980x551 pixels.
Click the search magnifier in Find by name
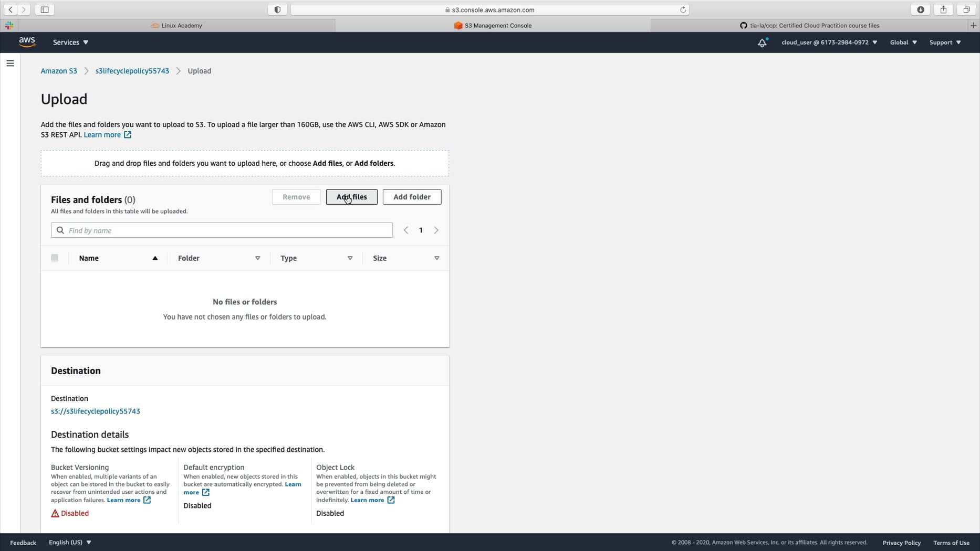click(60, 230)
